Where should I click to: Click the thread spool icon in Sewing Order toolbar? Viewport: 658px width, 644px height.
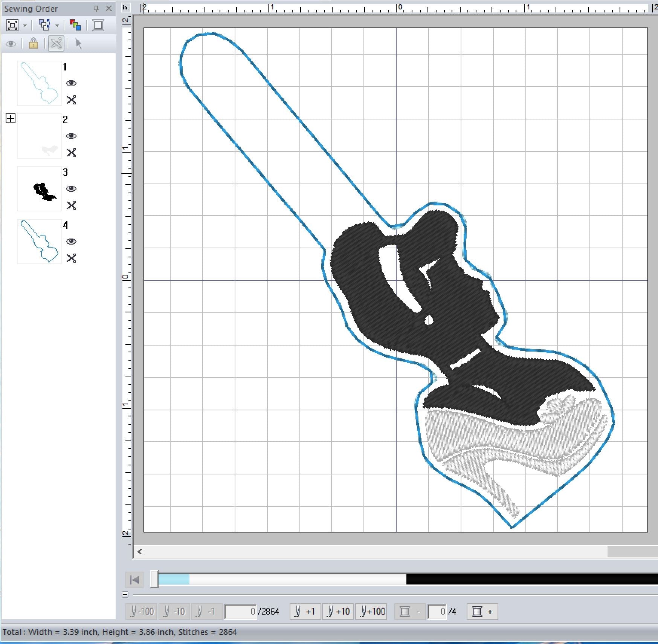click(98, 26)
